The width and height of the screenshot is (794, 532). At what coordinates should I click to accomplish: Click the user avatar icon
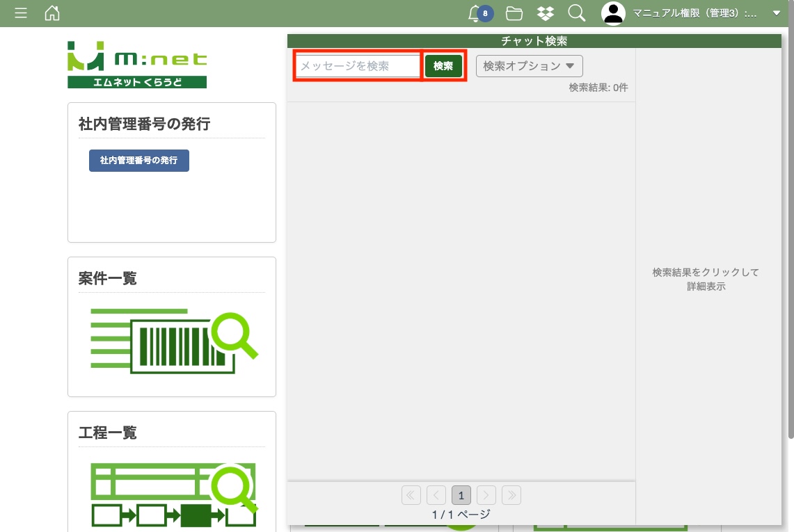click(613, 13)
